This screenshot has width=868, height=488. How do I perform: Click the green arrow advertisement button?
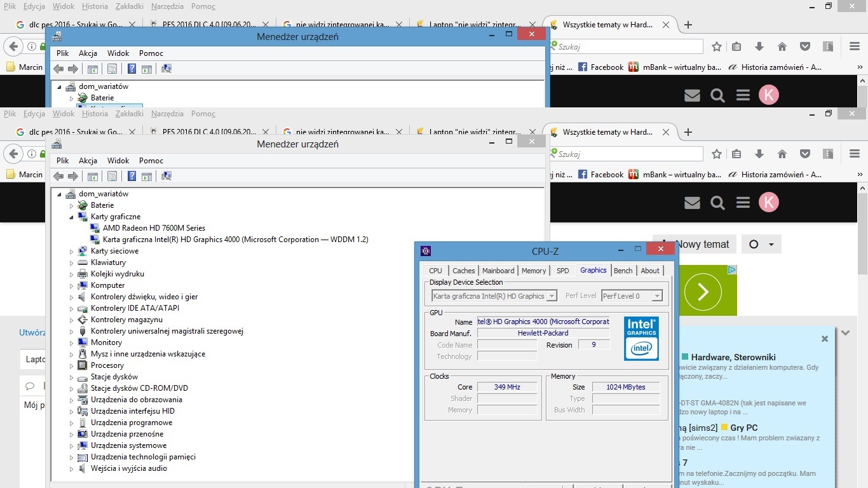703,292
